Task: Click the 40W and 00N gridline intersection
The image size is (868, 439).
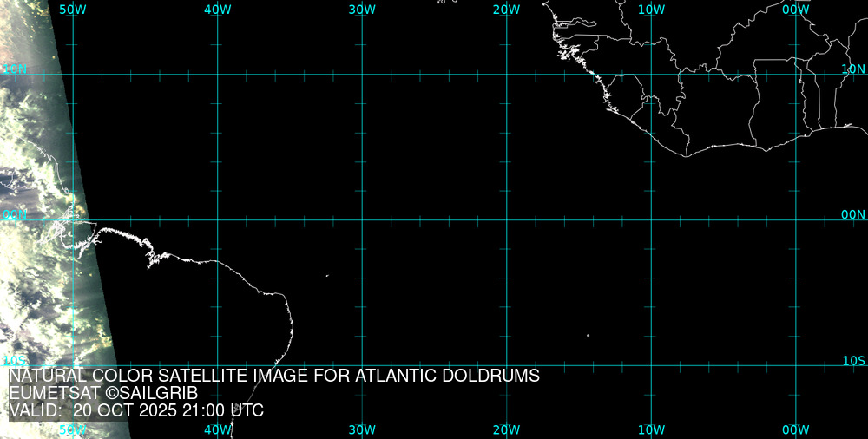Action: [x=217, y=219]
